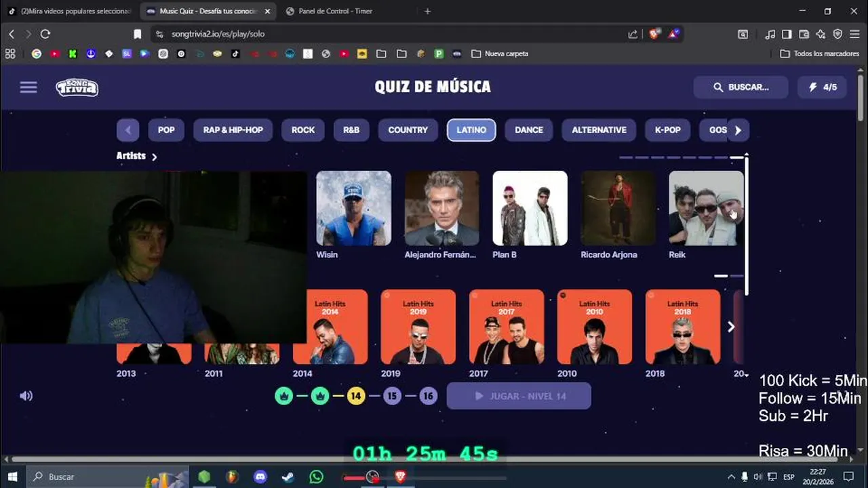
Task: Click the browser back arrow
Action: tap(12, 34)
